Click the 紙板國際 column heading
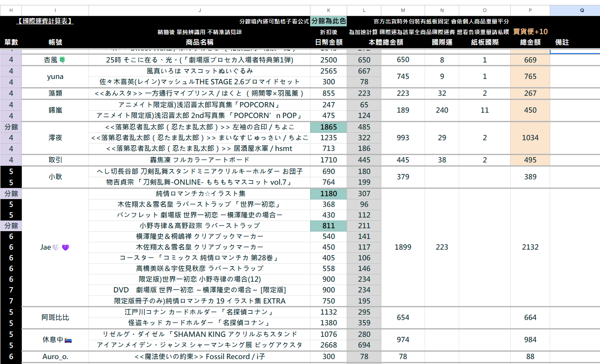The height and width of the screenshot is (364, 600). click(485, 42)
